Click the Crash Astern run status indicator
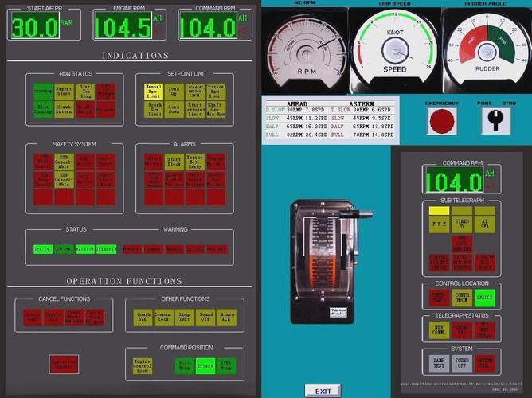This screenshot has width=532, height=398. (x=65, y=109)
